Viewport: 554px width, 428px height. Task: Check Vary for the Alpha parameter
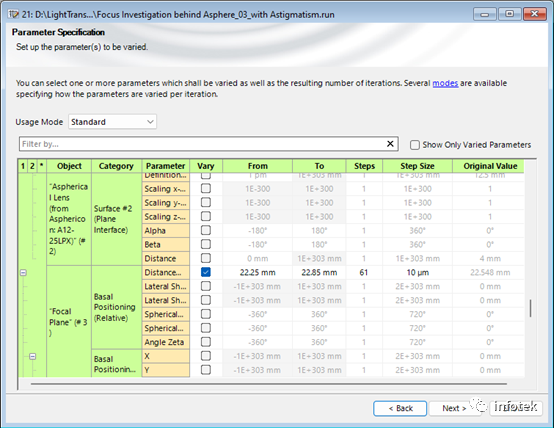tap(206, 230)
